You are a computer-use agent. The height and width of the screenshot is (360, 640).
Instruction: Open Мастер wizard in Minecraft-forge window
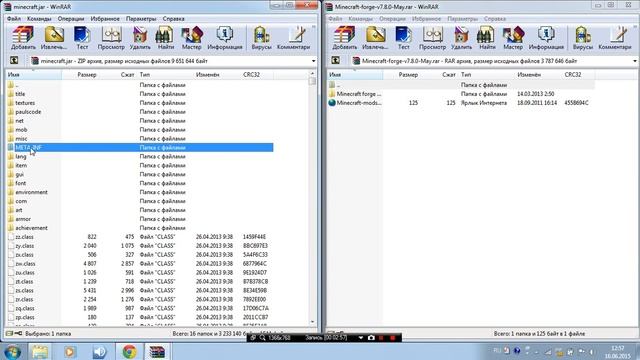tap(513, 38)
